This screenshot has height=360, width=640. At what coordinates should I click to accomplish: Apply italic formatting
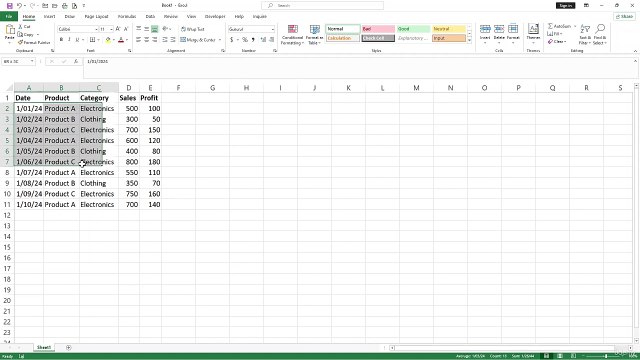[69, 40]
